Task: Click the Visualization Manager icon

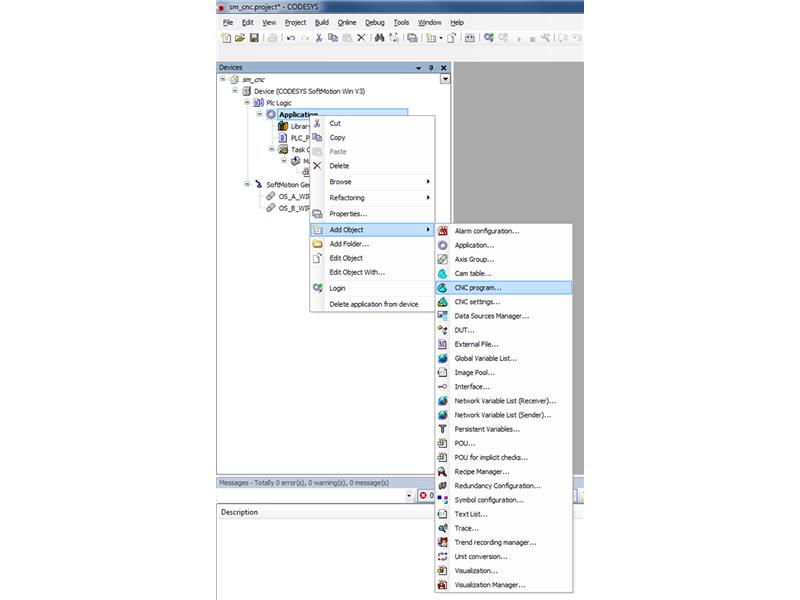Action: 443,585
